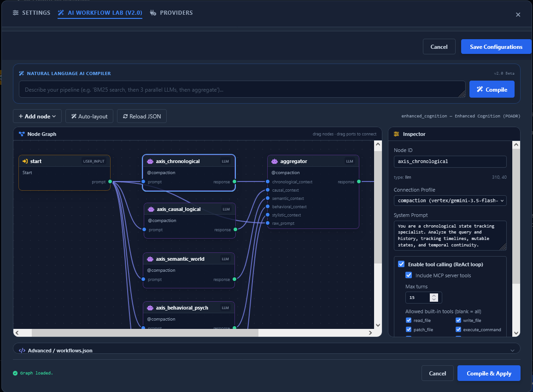Click the aggregator semantic_context input port
The width and height of the screenshot is (533, 392).
click(x=268, y=198)
